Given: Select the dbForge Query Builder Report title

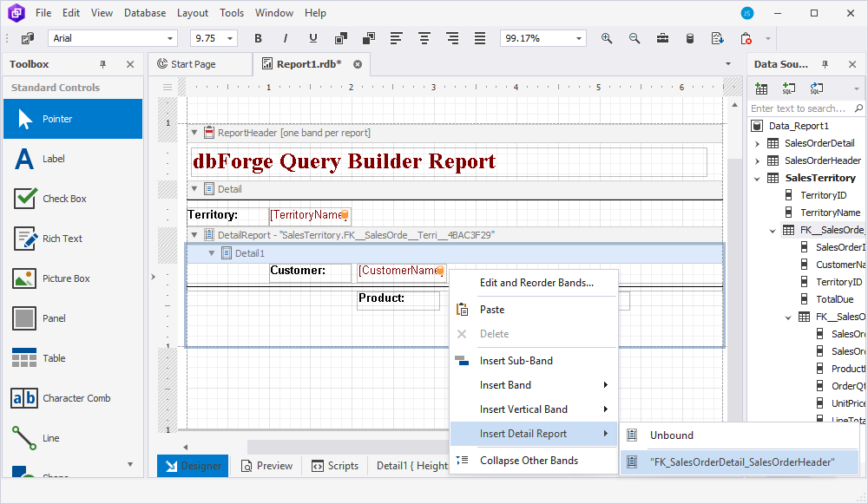Looking at the screenshot, I should (x=449, y=161).
